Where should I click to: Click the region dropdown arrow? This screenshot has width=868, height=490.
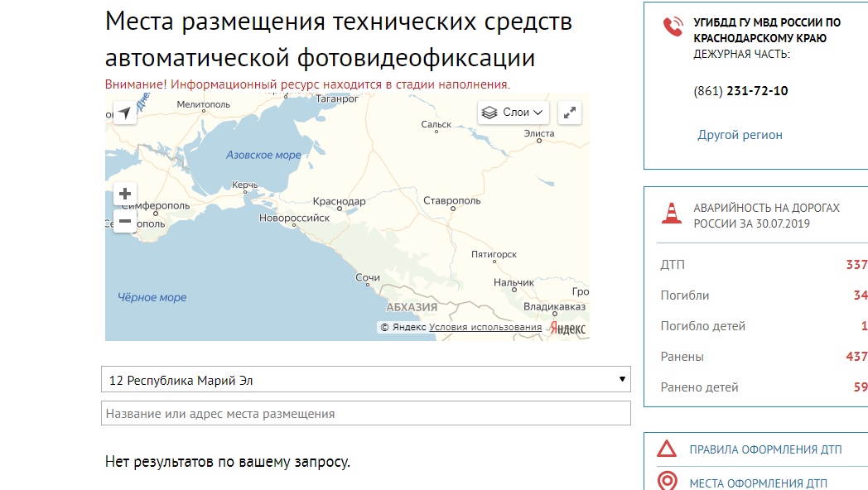(x=622, y=380)
